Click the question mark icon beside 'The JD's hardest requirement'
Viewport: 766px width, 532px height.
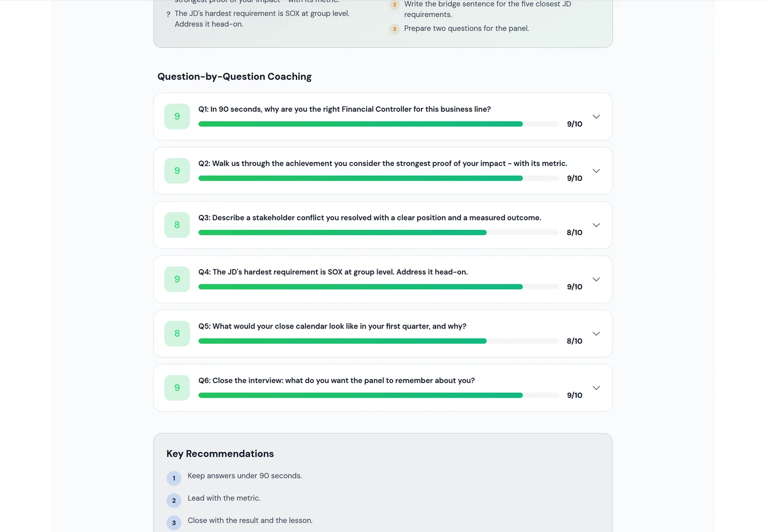[x=168, y=14]
